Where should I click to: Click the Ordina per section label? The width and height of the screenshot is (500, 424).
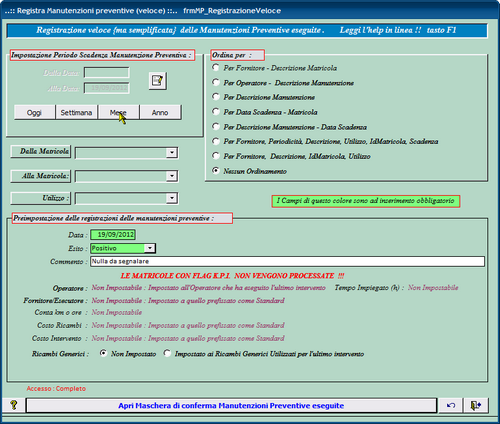coord(238,55)
